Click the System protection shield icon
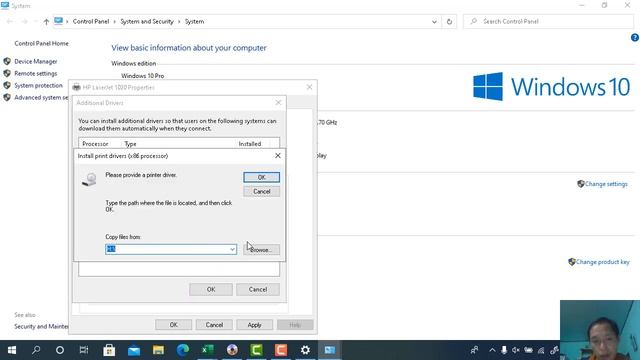The image size is (640, 360). pos(7,85)
